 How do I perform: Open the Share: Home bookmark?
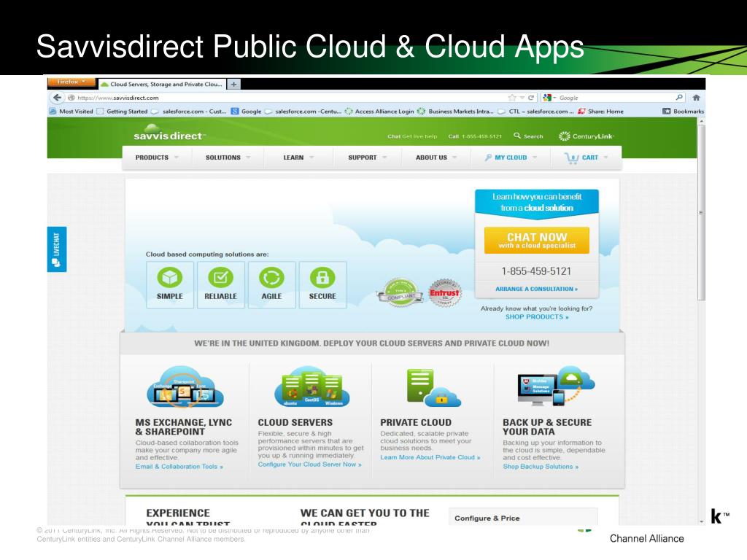coord(600,112)
